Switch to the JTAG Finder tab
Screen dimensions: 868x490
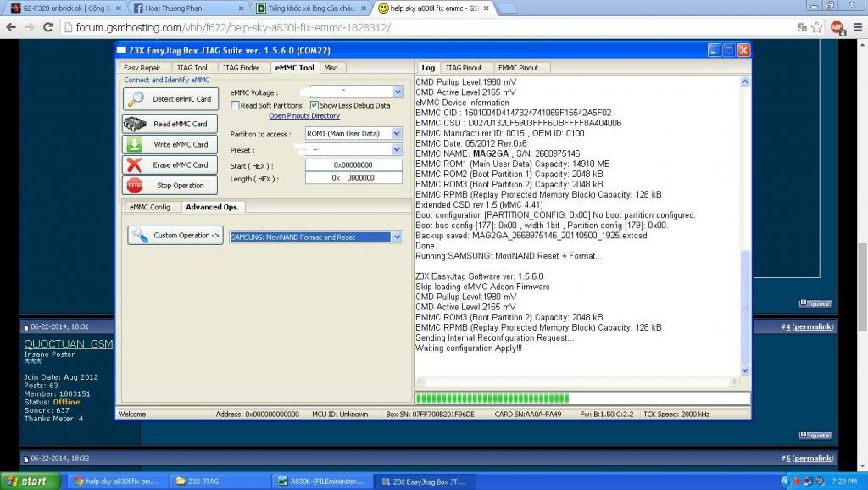tap(241, 68)
